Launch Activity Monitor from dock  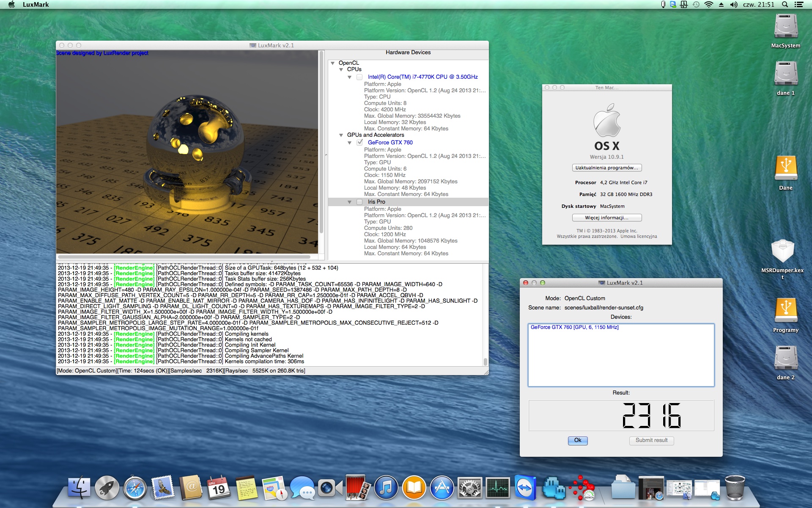tap(498, 488)
